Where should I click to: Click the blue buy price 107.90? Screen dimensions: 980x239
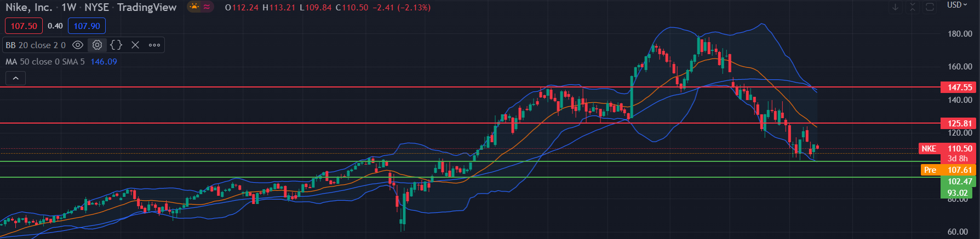[x=87, y=26]
